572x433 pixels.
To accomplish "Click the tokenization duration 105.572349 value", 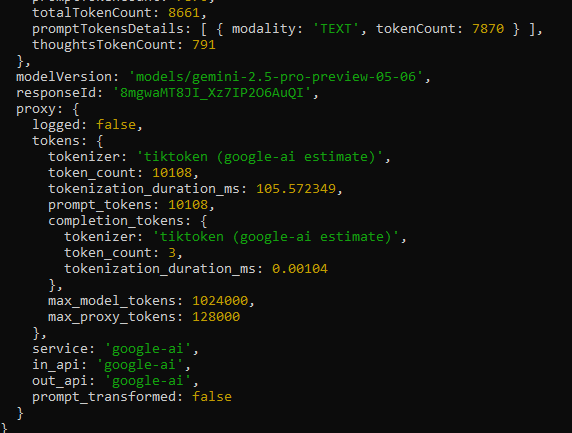I will point(296,189).
